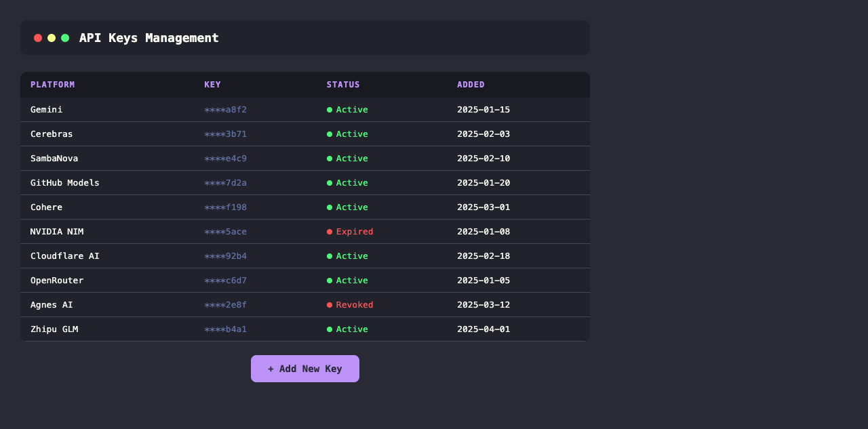Click the SambaNova platform name
Viewport: 868px width, 429px height.
click(54, 159)
